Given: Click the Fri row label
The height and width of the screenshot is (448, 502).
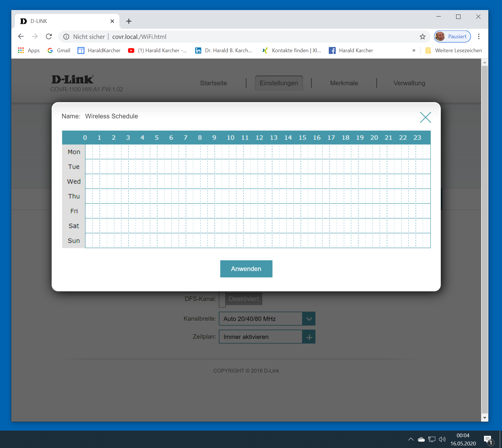Looking at the screenshot, I should (74, 211).
